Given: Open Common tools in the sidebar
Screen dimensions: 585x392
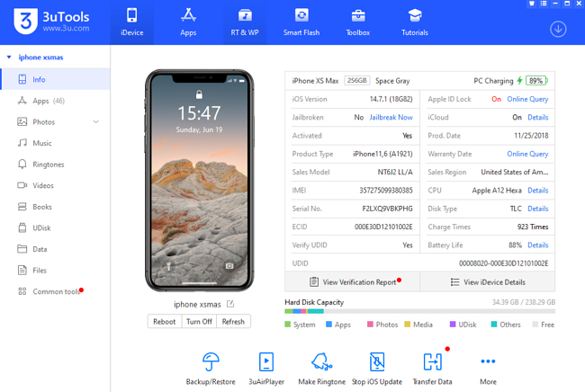Looking at the screenshot, I should [x=55, y=291].
